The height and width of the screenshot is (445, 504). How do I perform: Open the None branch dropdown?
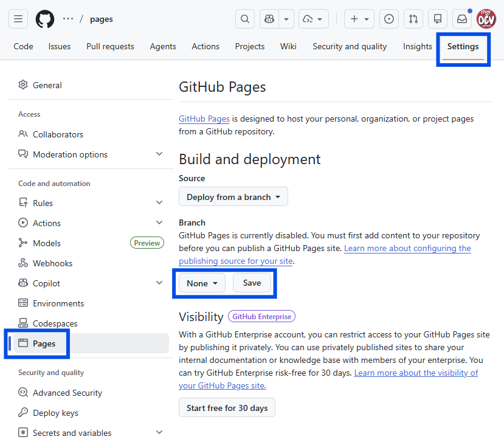point(202,283)
